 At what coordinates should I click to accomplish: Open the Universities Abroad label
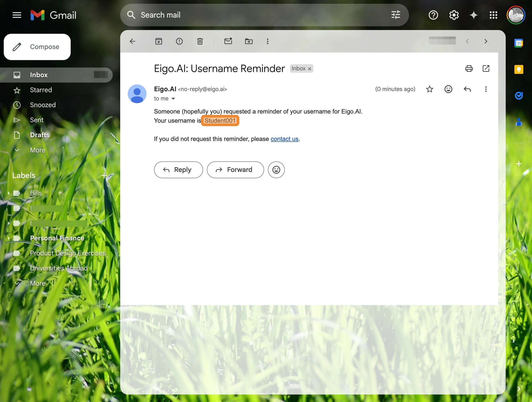59,268
